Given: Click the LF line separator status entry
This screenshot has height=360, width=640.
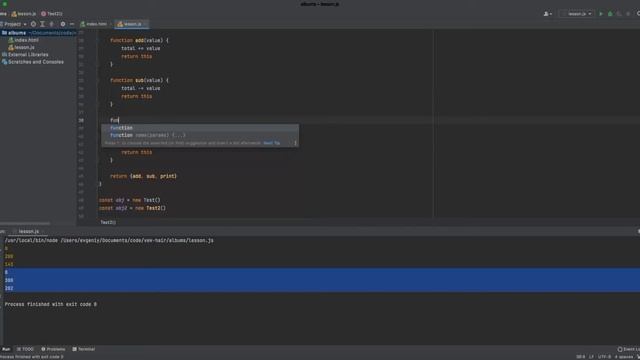Looking at the screenshot, I should tap(591, 357).
